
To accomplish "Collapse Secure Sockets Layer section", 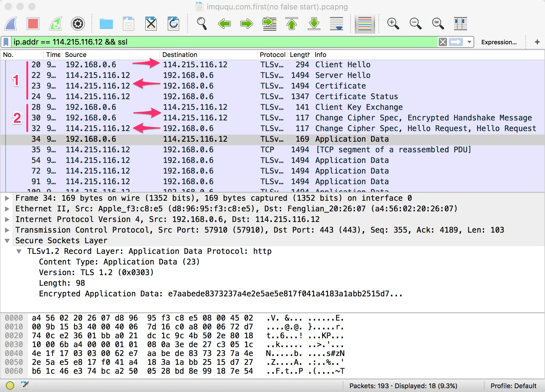I will point(7,241).
